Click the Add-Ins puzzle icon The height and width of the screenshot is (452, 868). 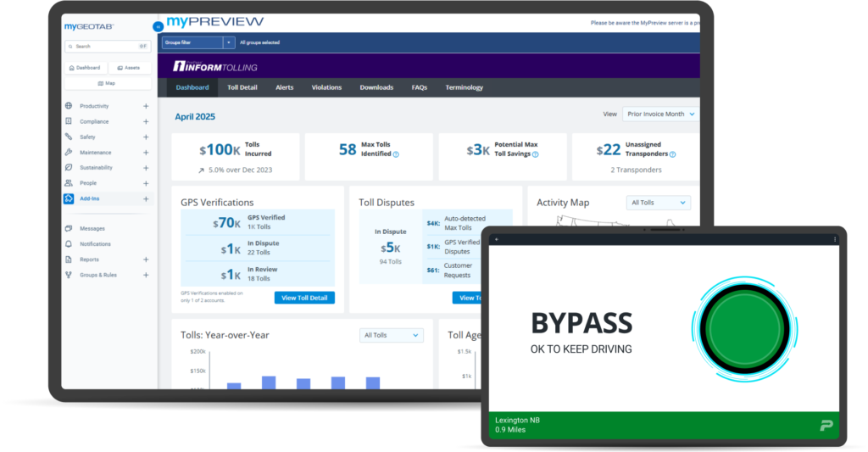click(x=69, y=198)
